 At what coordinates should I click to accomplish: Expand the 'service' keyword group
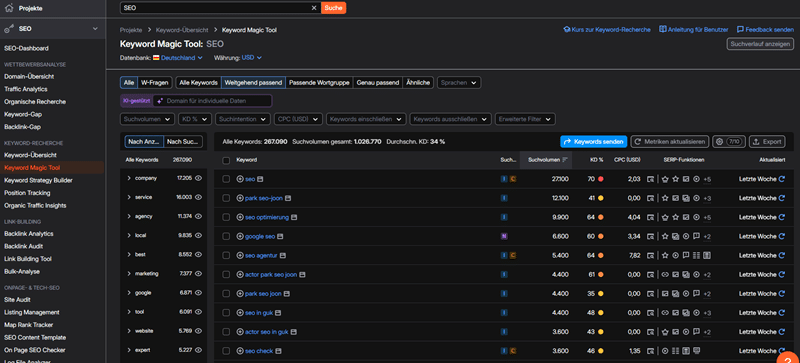coord(129,197)
